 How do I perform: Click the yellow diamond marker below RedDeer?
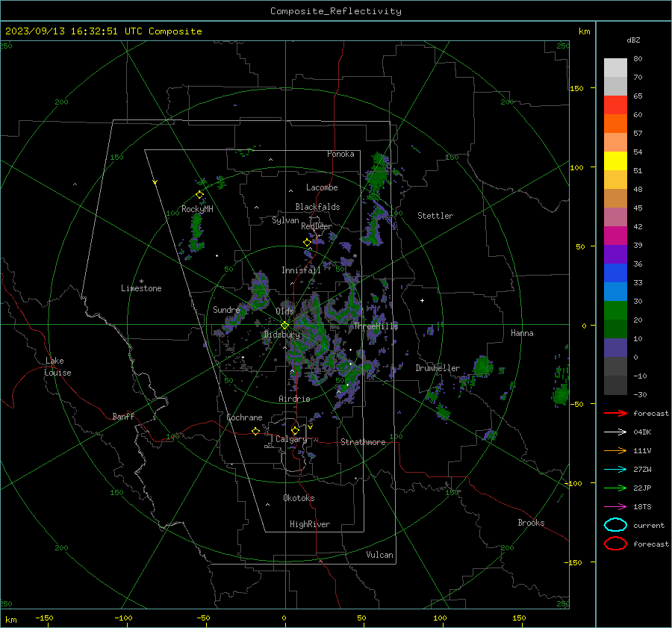coord(307,243)
